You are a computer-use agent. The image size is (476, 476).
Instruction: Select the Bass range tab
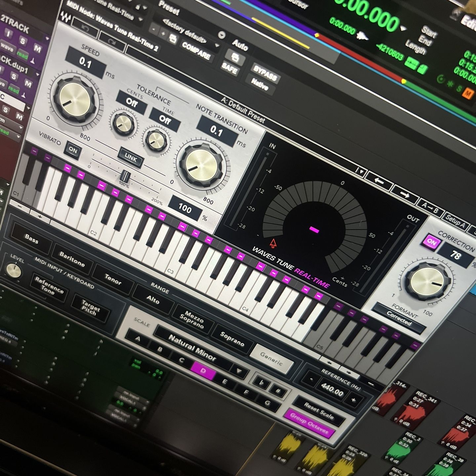[x=32, y=239]
